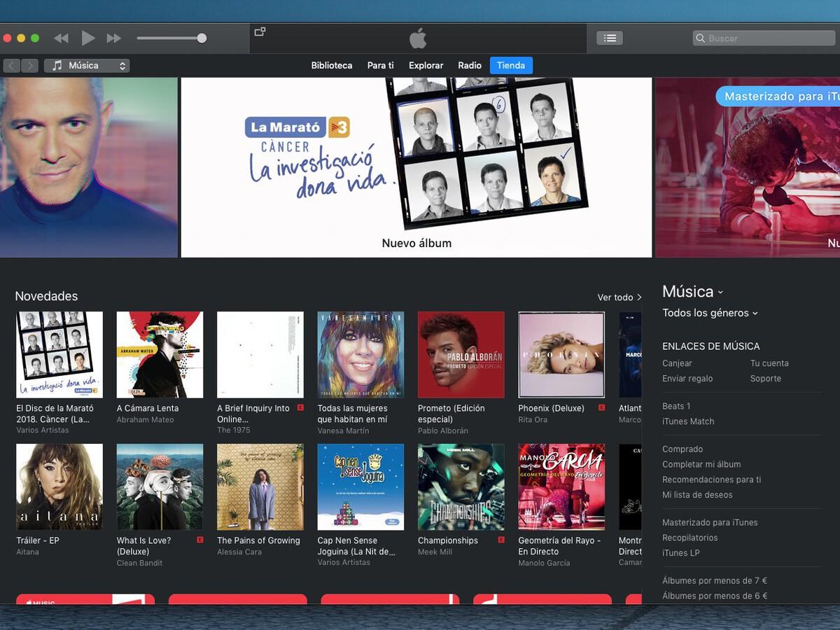
Task: Expand the Música heading dropdown in sidebar
Action: pos(693,292)
